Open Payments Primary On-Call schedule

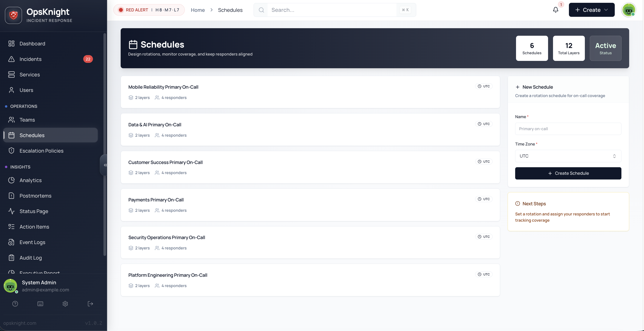156,200
